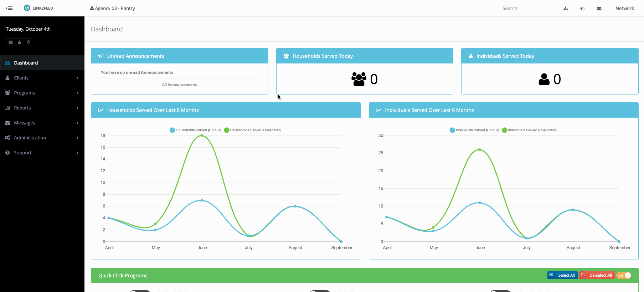Open the network sitemap icon in header
The height and width of the screenshot is (292, 644).
coord(566,9)
